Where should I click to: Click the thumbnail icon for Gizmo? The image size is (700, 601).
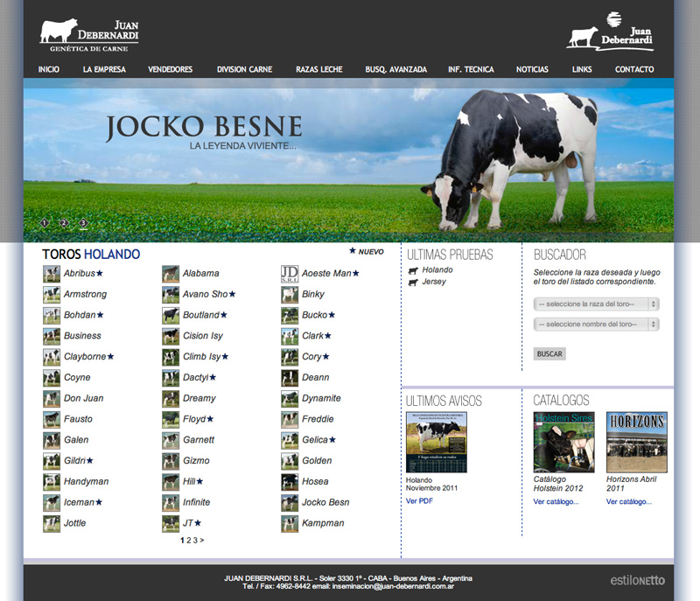click(171, 461)
